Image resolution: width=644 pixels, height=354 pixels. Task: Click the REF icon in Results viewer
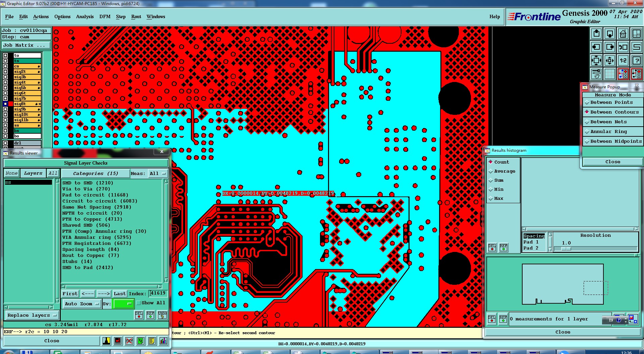click(x=150, y=315)
